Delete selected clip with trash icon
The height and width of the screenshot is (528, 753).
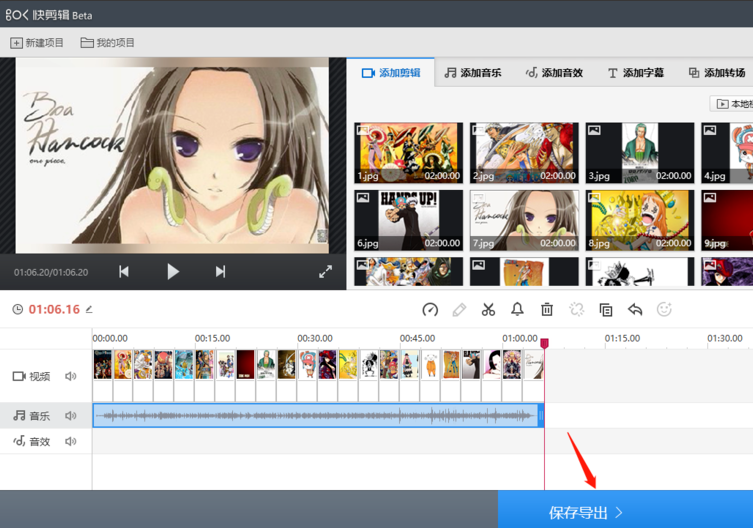click(x=547, y=310)
